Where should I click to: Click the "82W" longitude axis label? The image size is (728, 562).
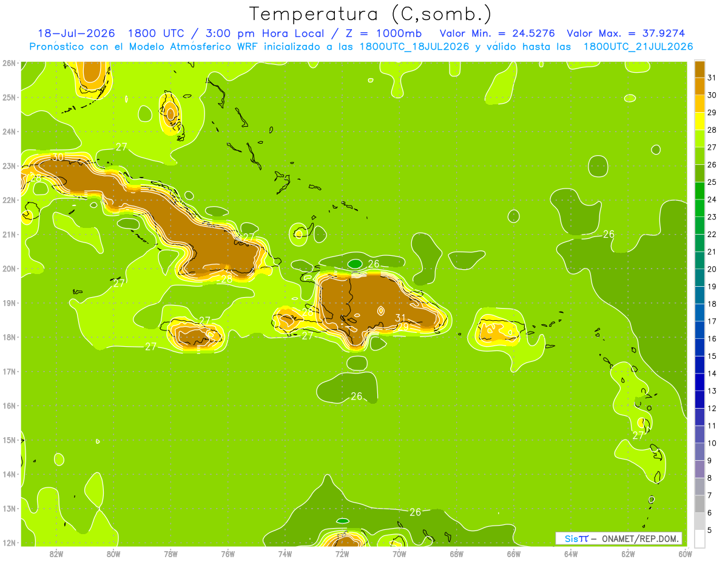[x=56, y=554]
